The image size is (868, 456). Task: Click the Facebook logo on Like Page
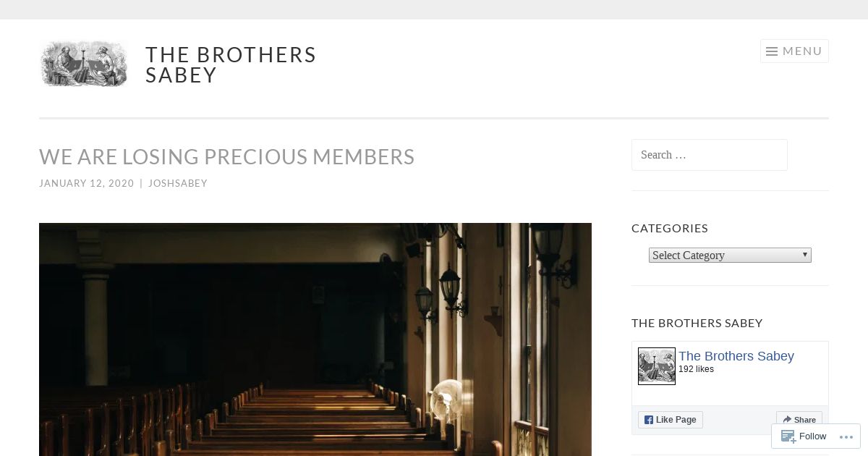pos(649,420)
